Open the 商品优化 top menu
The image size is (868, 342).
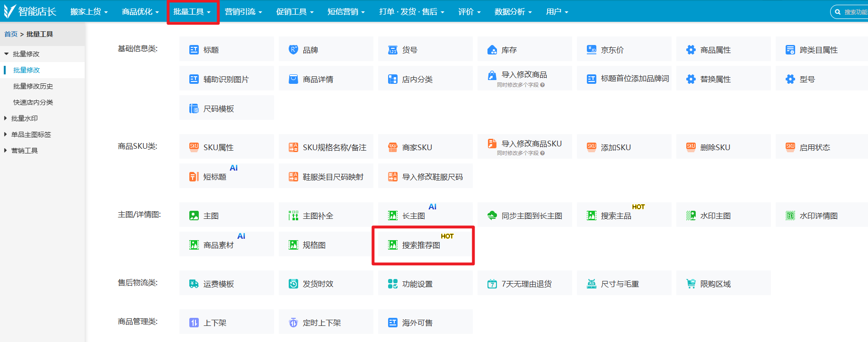(140, 12)
